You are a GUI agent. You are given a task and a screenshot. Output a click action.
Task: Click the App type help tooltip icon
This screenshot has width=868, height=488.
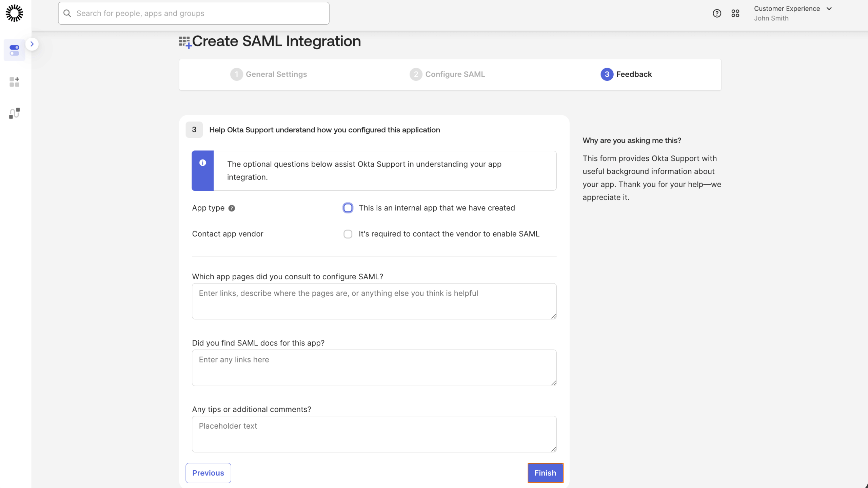[232, 208]
